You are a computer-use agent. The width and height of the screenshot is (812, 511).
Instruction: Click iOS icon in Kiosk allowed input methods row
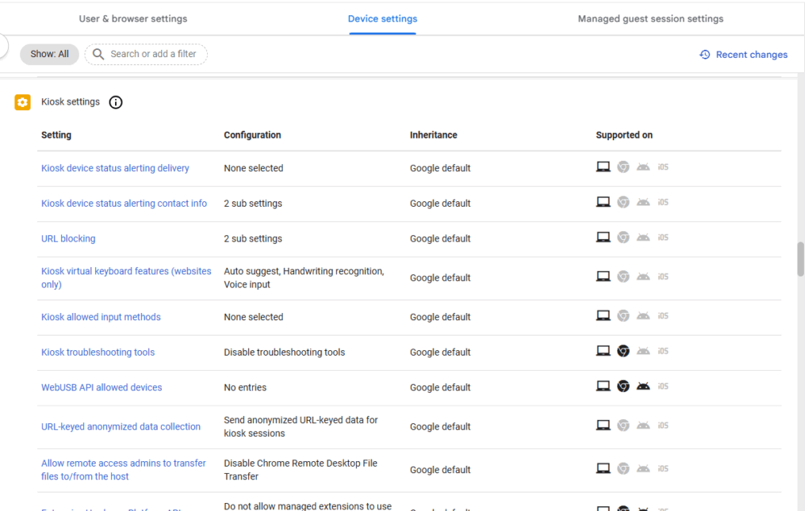tap(663, 316)
